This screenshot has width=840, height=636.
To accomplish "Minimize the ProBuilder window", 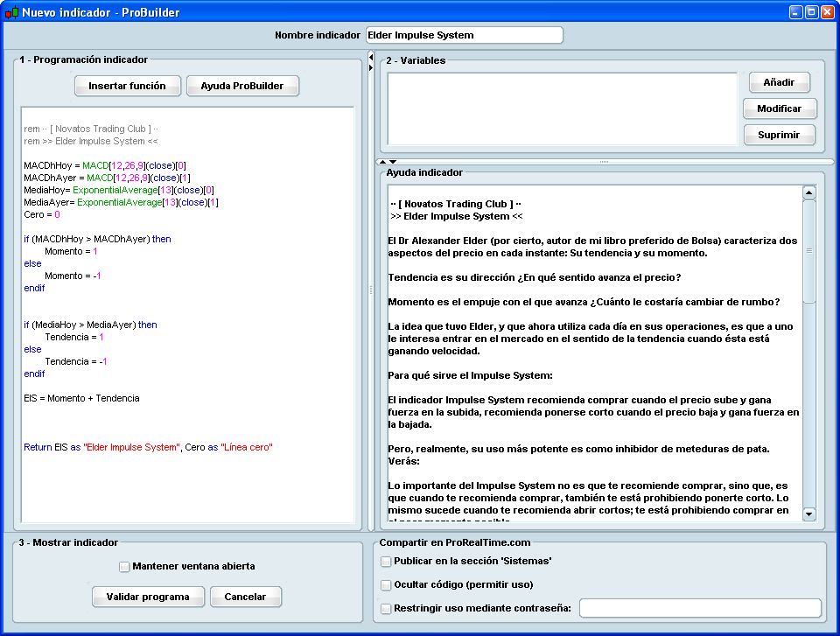I will pyautogui.click(x=796, y=11).
